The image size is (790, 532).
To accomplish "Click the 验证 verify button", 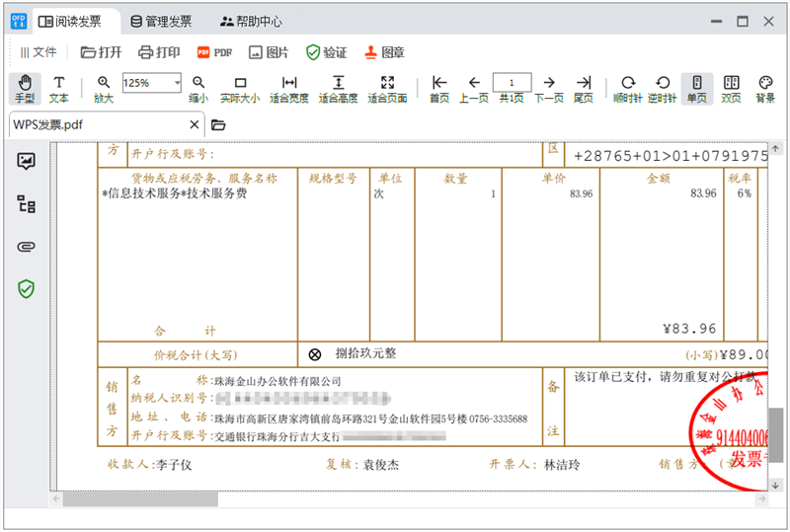I will (327, 52).
